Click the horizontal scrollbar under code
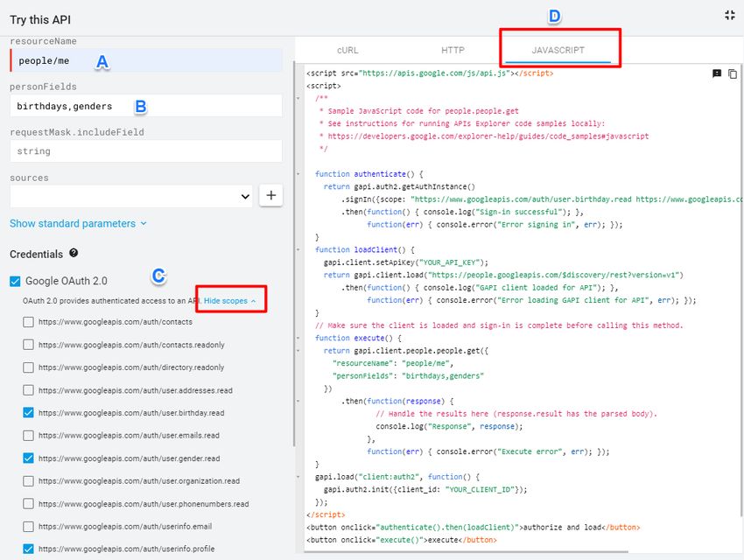Viewport: 744px width, 560px height. [x=467, y=552]
